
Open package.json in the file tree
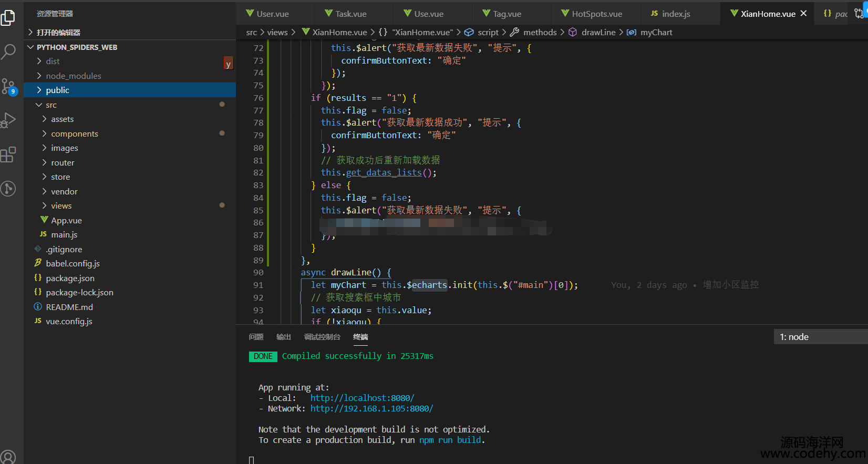(70, 279)
